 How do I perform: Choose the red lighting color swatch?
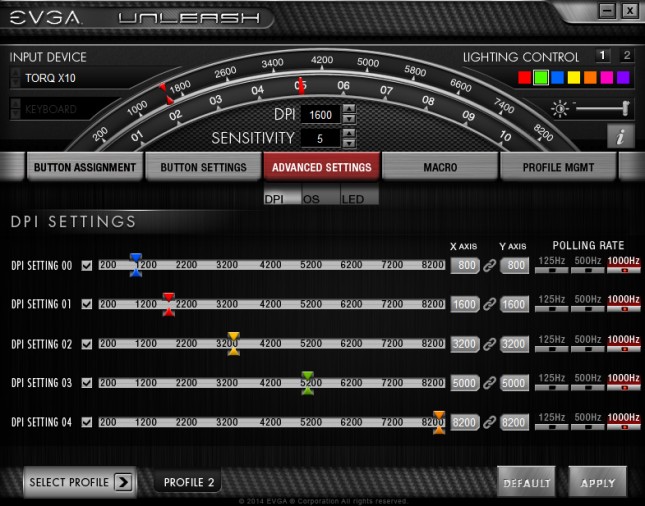pos(524,77)
